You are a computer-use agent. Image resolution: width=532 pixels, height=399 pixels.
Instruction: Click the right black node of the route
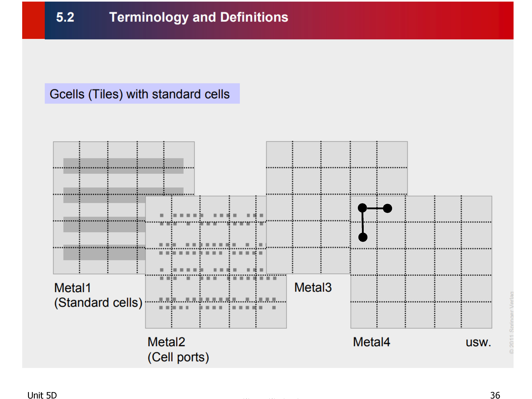coord(387,208)
